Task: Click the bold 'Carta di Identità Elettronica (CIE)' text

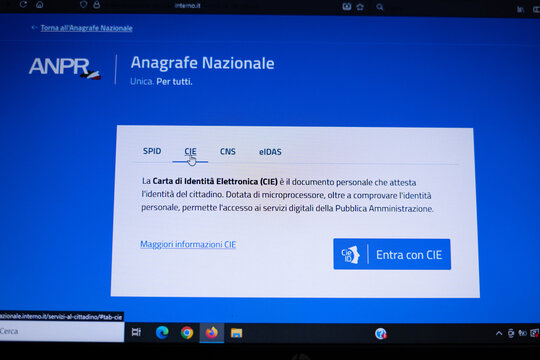Action: click(215, 181)
